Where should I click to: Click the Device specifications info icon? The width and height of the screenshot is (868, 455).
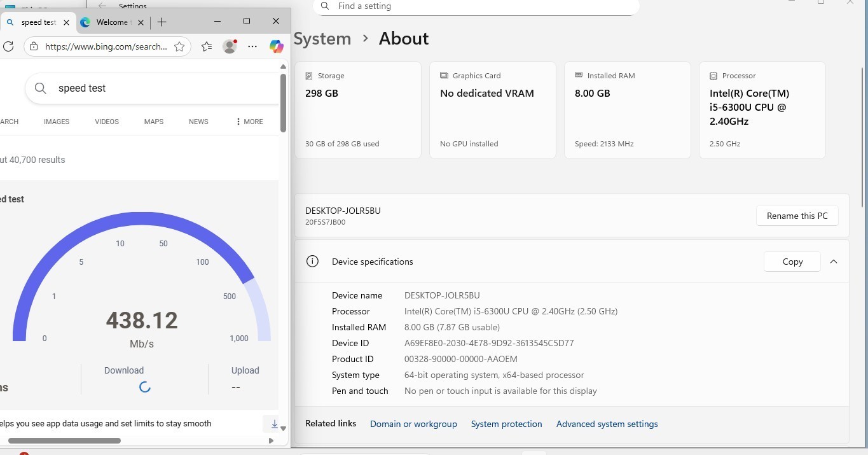coord(312,262)
